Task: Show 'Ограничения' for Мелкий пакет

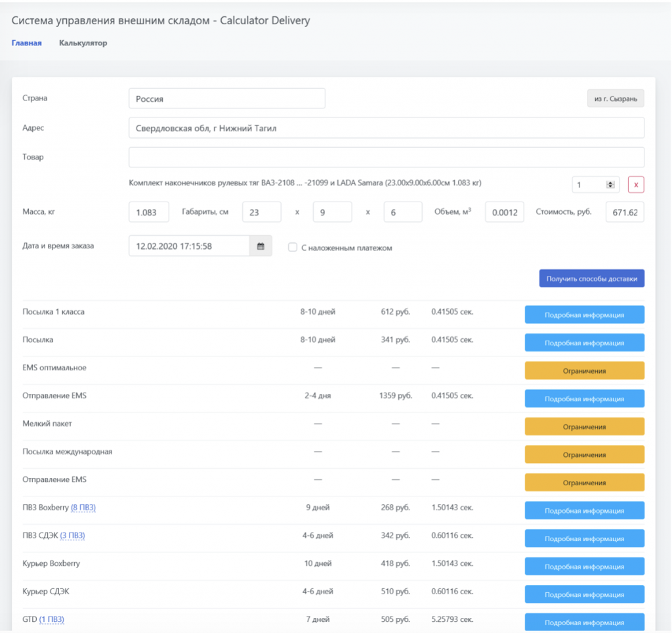Action: [584, 427]
